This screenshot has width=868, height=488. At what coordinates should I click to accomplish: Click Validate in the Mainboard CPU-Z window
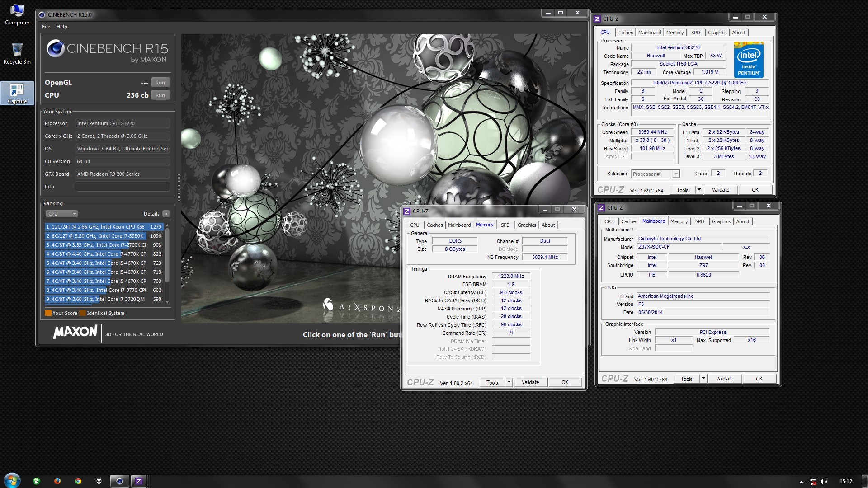click(725, 379)
